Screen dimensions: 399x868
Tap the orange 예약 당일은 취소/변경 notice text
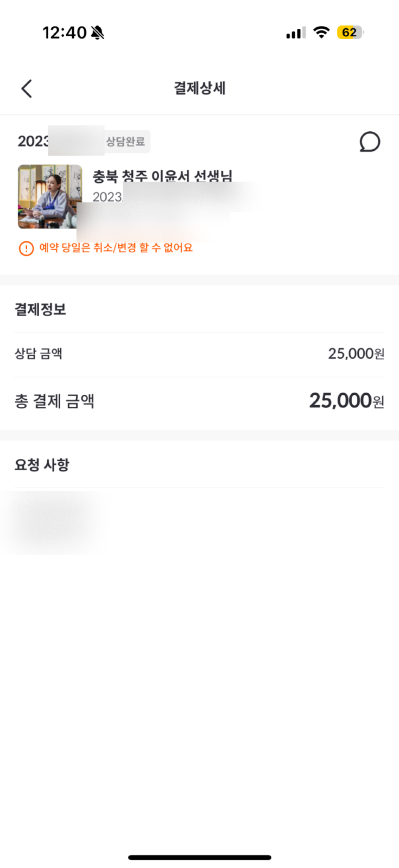116,248
